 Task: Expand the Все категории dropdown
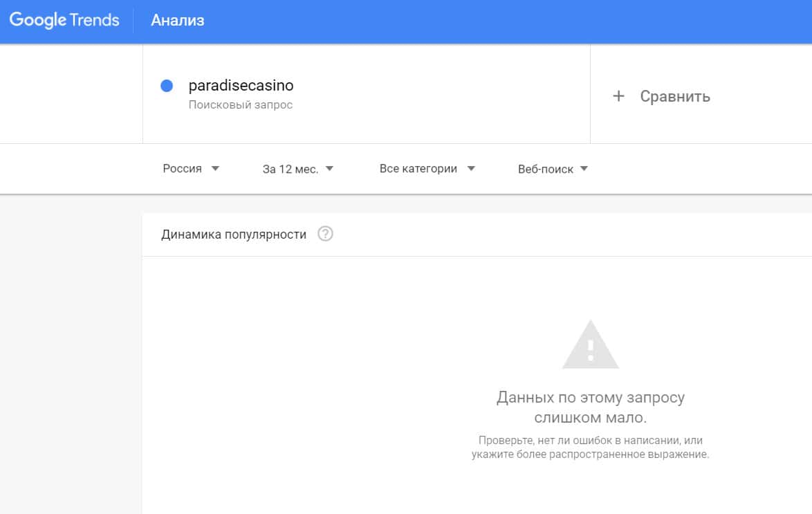418,169
